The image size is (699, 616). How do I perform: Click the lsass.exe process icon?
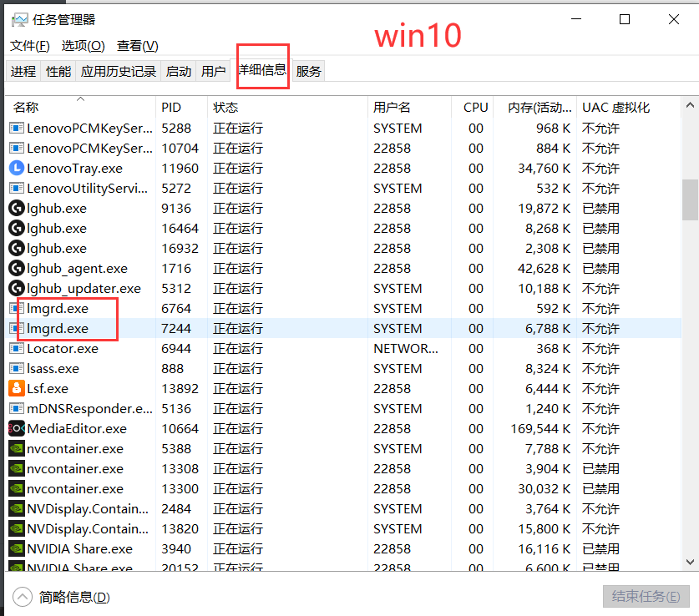point(17,368)
